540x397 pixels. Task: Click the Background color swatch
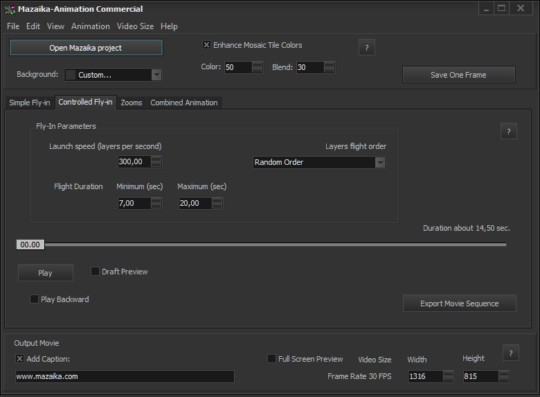pos(71,75)
